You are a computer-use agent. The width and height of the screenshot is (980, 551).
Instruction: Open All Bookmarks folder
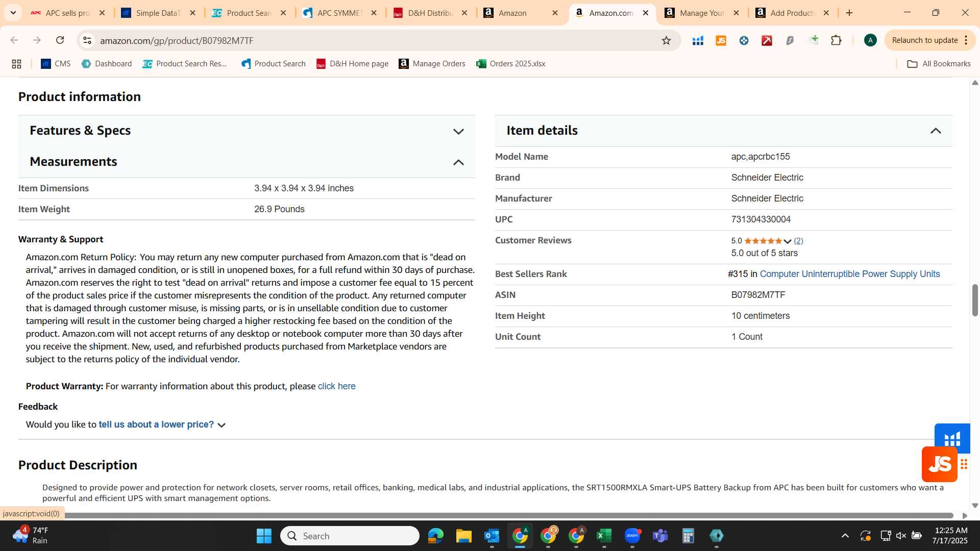coord(939,64)
